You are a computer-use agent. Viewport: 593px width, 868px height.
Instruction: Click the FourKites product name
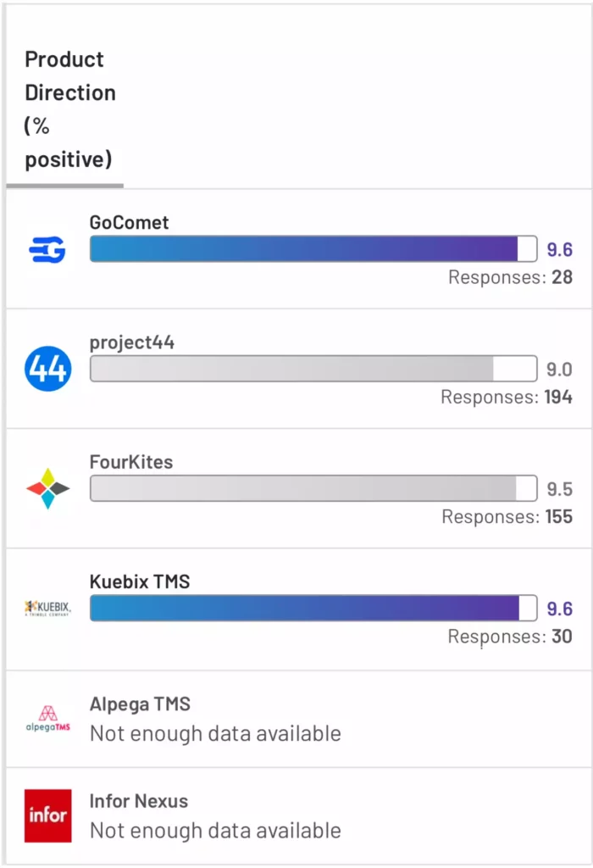coord(131,462)
